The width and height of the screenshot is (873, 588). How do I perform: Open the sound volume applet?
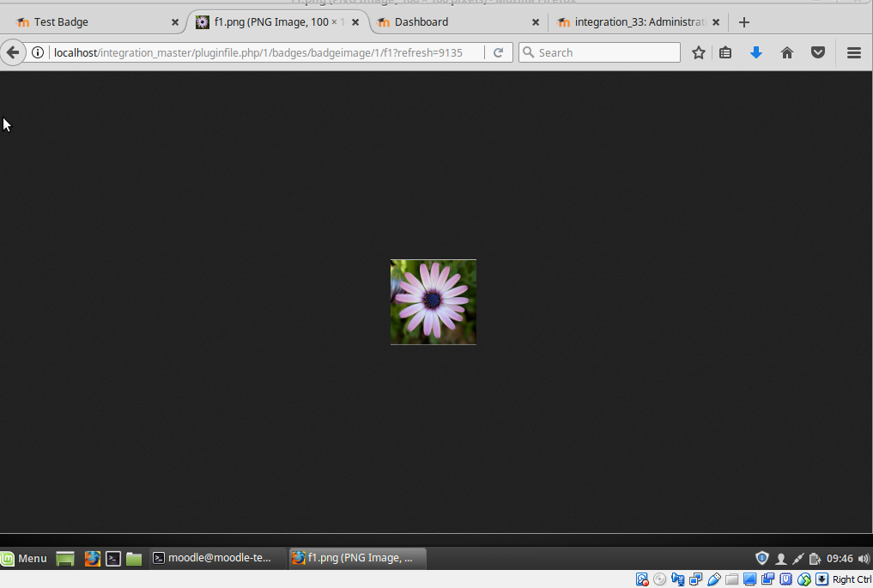864,559
